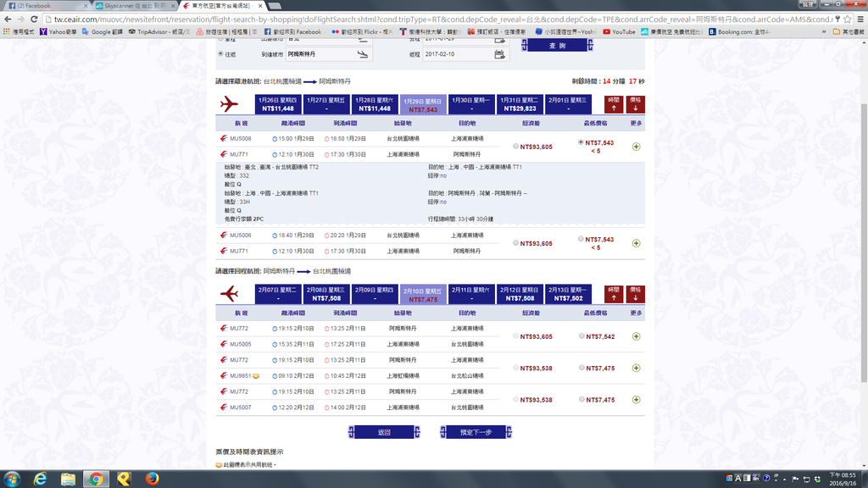Expand details for the MU772 / MU5005 return flight

[x=636, y=336]
